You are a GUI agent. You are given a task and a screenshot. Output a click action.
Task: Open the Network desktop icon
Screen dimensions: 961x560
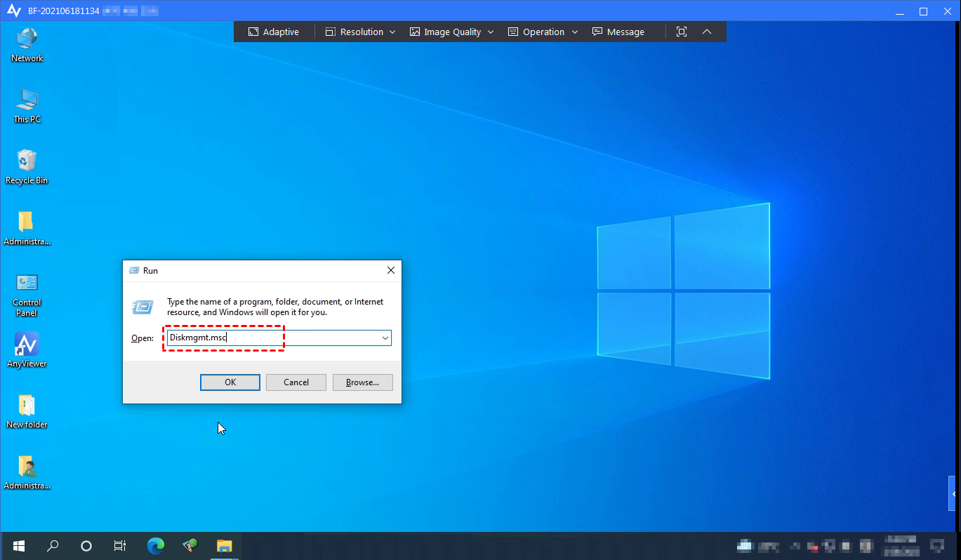(x=27, y=45)
